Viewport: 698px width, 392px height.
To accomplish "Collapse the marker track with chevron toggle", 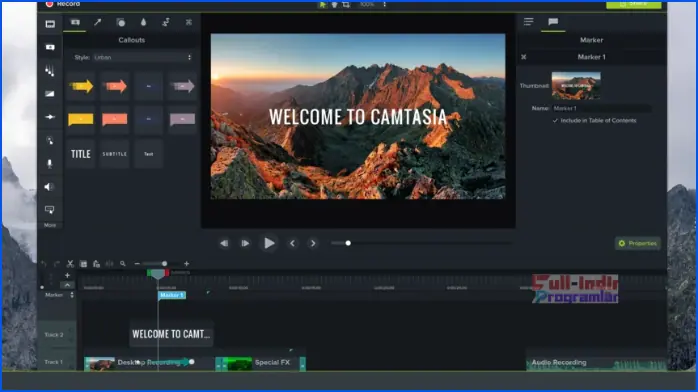I will (x=67, y=285).
